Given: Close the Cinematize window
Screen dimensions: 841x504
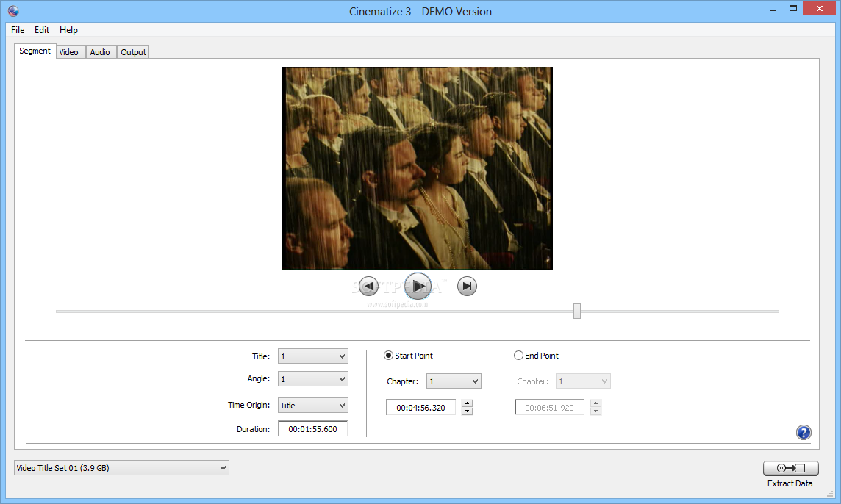Looking at the screenshot, I should [820, 8].
